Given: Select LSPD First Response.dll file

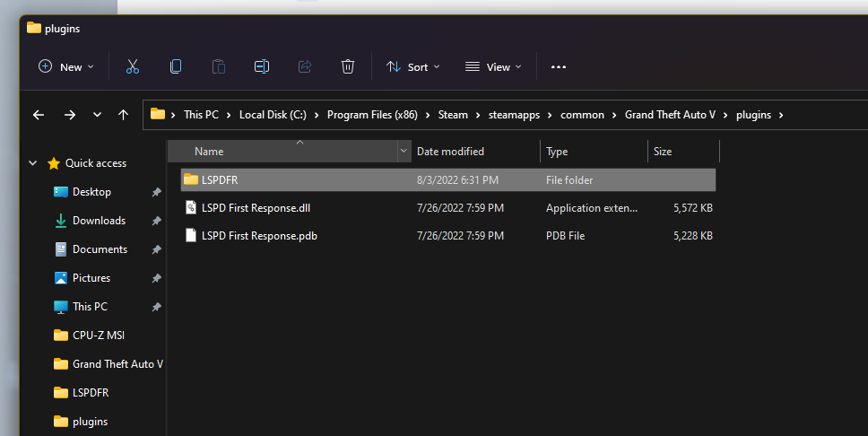Looking at the screenshot, I should tap(256, 208).
